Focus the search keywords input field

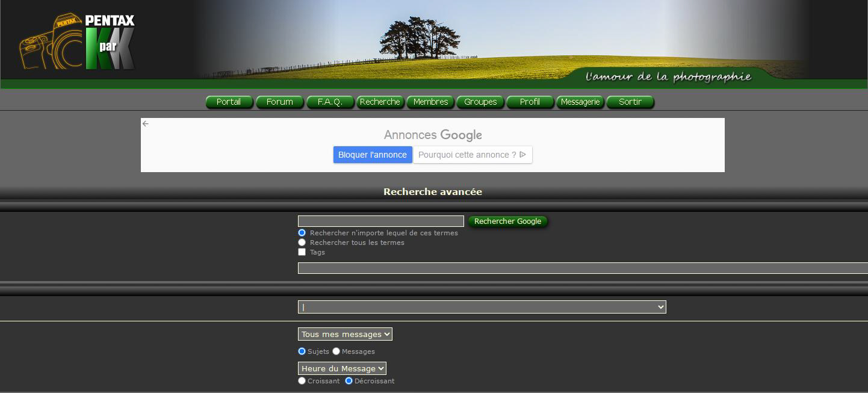(x=381, y=221)
